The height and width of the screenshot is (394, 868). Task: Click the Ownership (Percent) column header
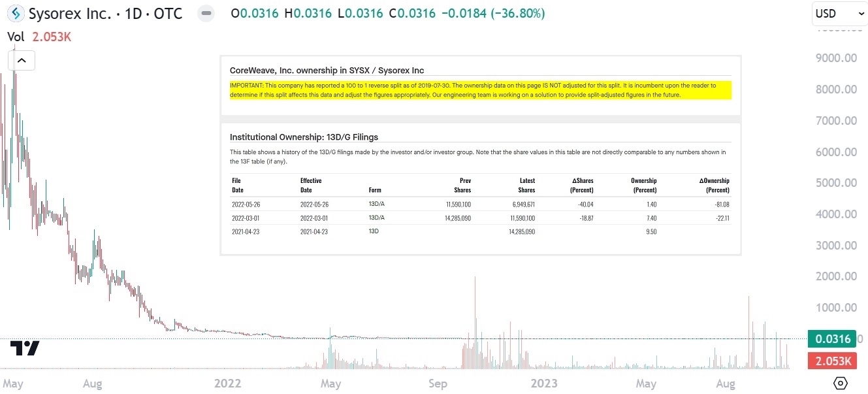[x=643, y=185]
